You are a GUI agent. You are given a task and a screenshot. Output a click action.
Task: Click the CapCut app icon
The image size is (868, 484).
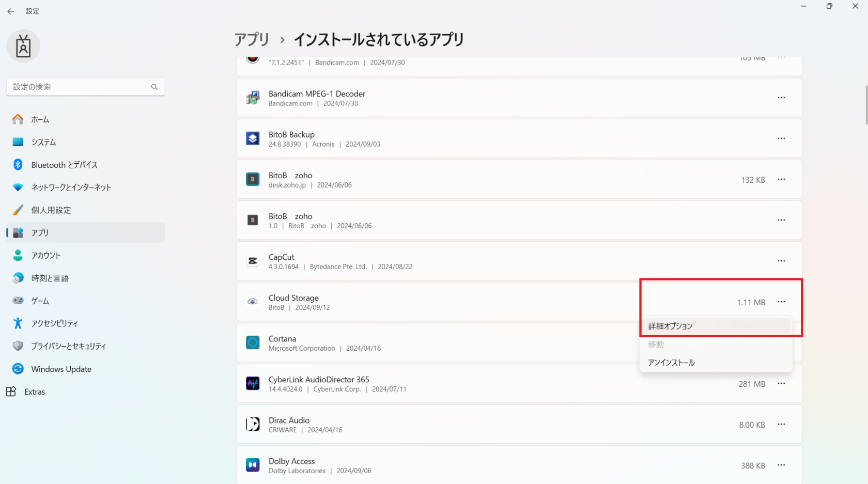coord(253,261)
